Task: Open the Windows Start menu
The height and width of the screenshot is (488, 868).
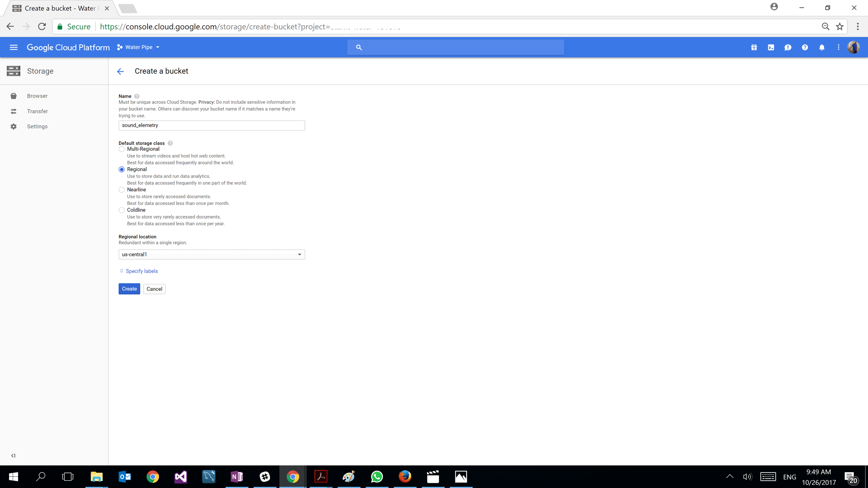Action: [13, 477]
